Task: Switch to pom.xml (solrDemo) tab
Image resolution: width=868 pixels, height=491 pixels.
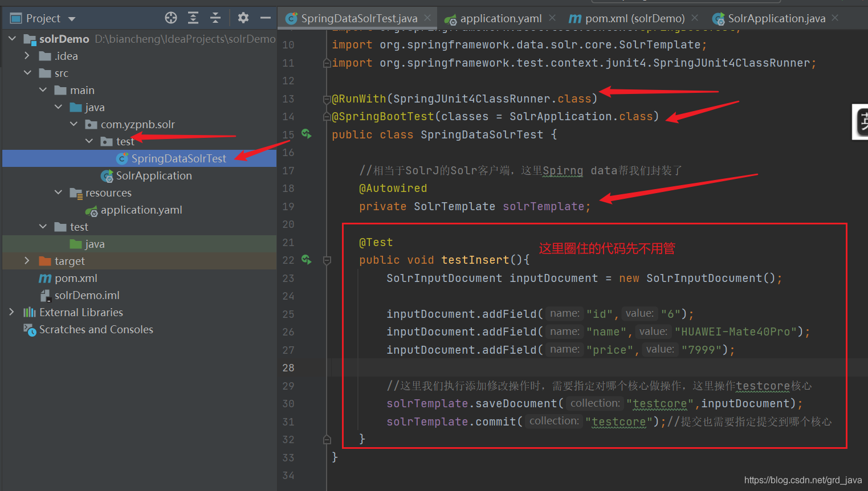Action: (635, 18)
